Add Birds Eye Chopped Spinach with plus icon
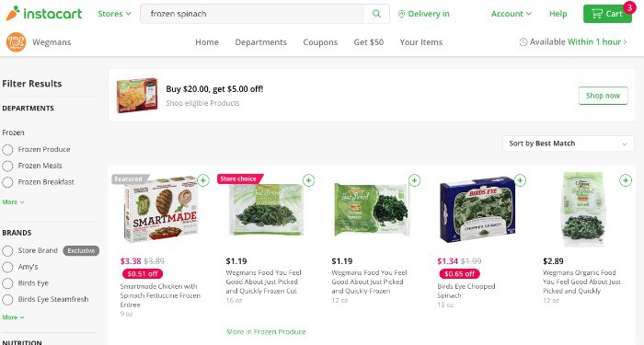 coord(520,180)
